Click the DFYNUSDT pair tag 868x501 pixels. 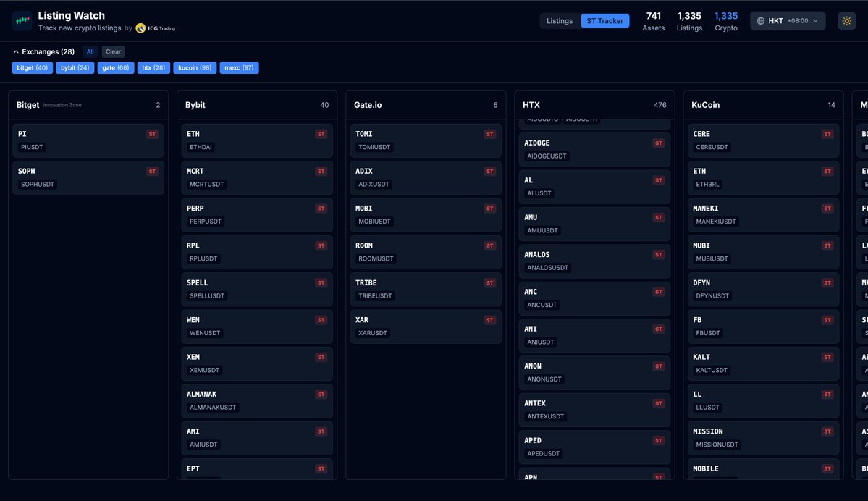click(x=712, y=295)
